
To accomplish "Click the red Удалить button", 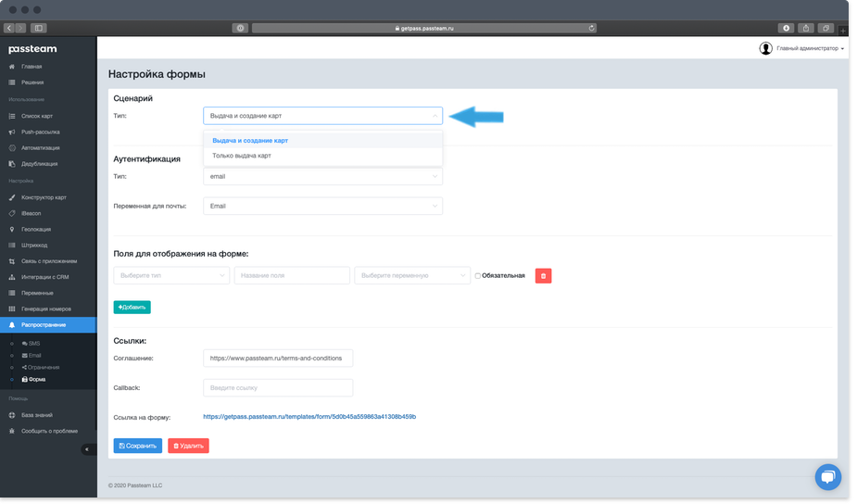I will pos(189,446).
